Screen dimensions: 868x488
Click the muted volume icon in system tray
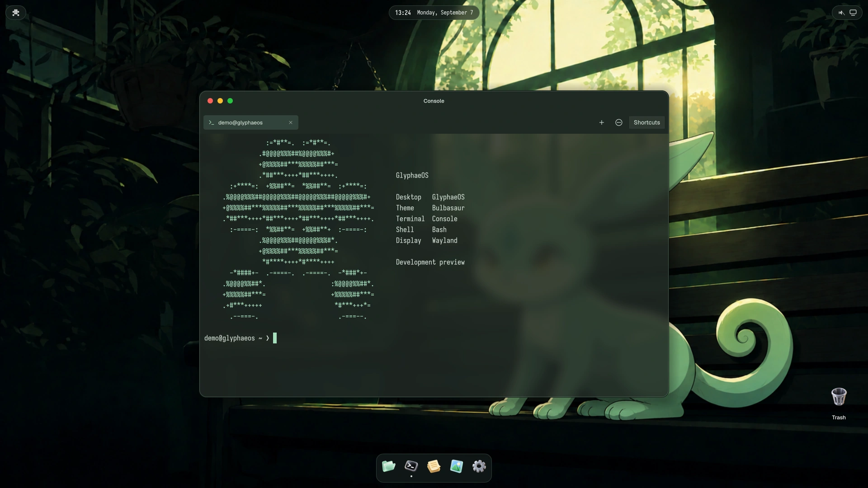click(x=841, y=13)
